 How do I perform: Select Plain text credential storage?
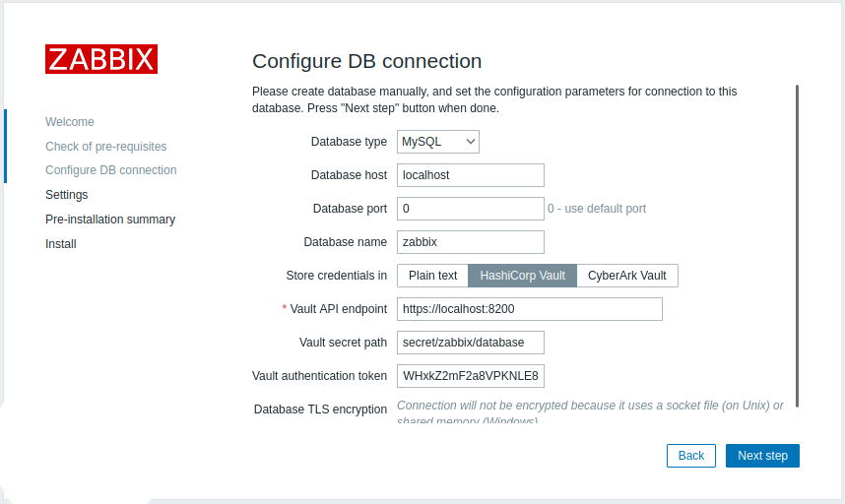(432, 276)
